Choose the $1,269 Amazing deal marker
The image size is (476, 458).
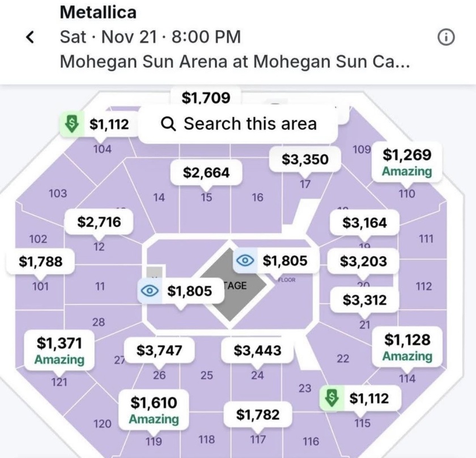(x=406, y=162)
